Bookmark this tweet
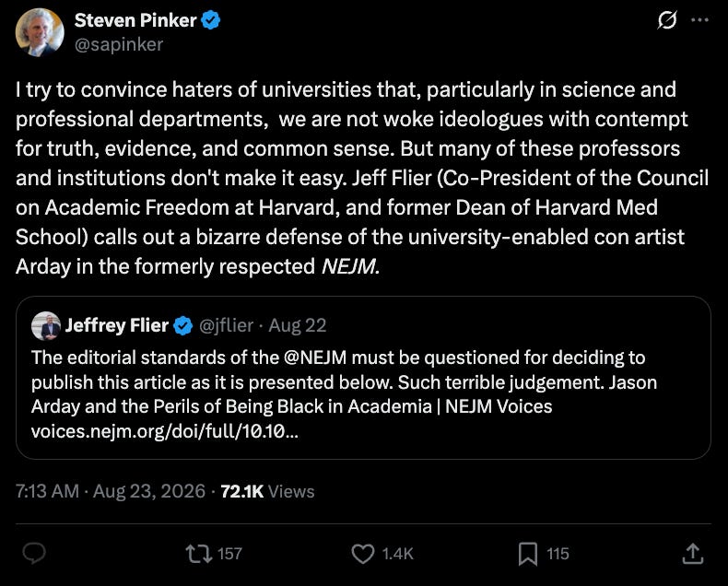Screen dimensions: 728x586 coord(527,554)
